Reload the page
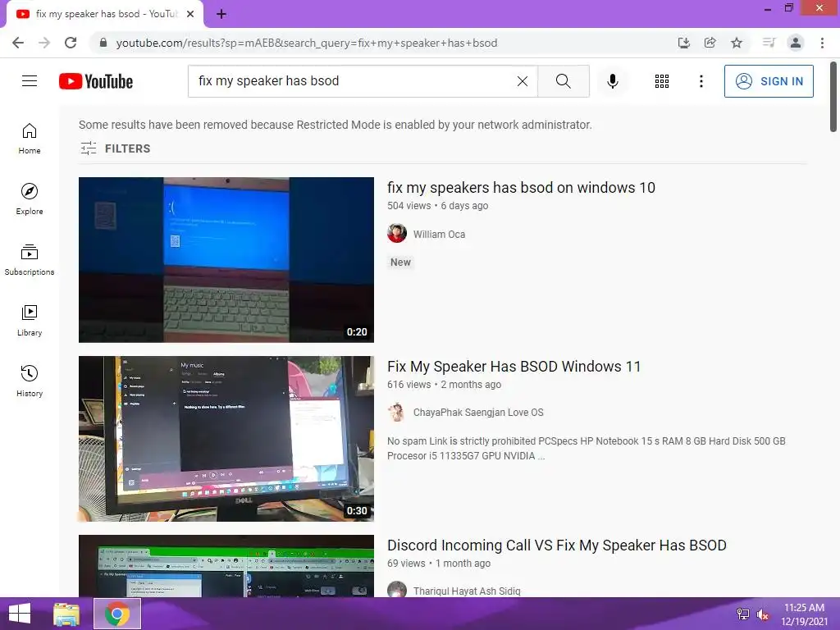This screenshot has height=630, width=840. [x=71, y=43]
